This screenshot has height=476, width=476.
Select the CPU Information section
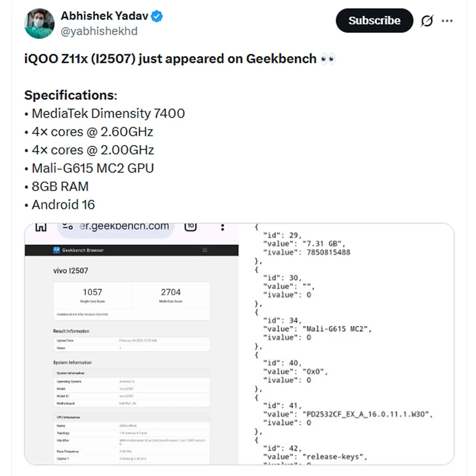pos(68,417)
